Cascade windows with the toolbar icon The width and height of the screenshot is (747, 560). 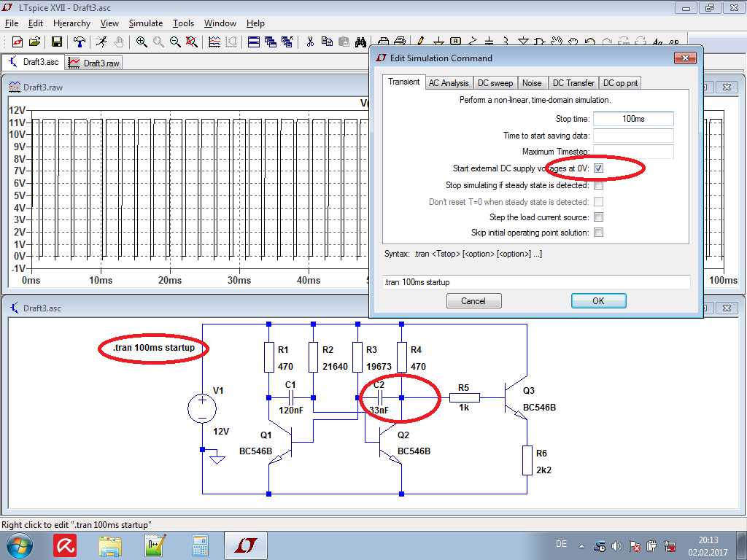(271, 42)
